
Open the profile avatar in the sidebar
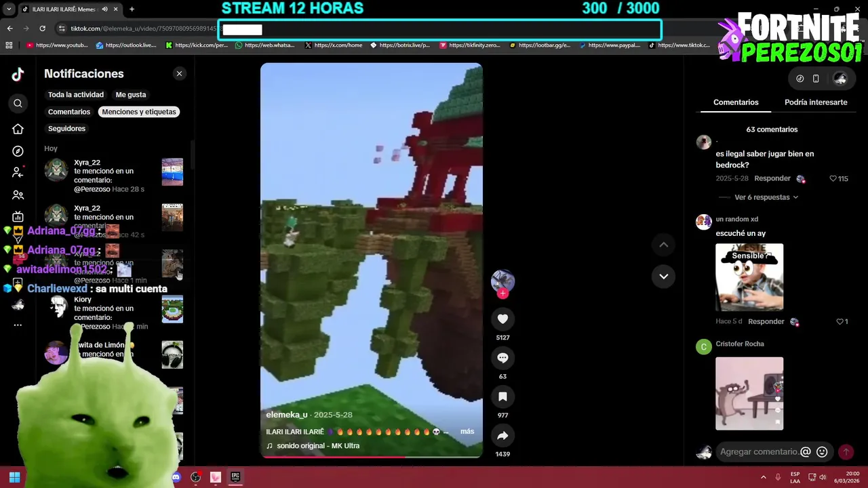[18, 305]
